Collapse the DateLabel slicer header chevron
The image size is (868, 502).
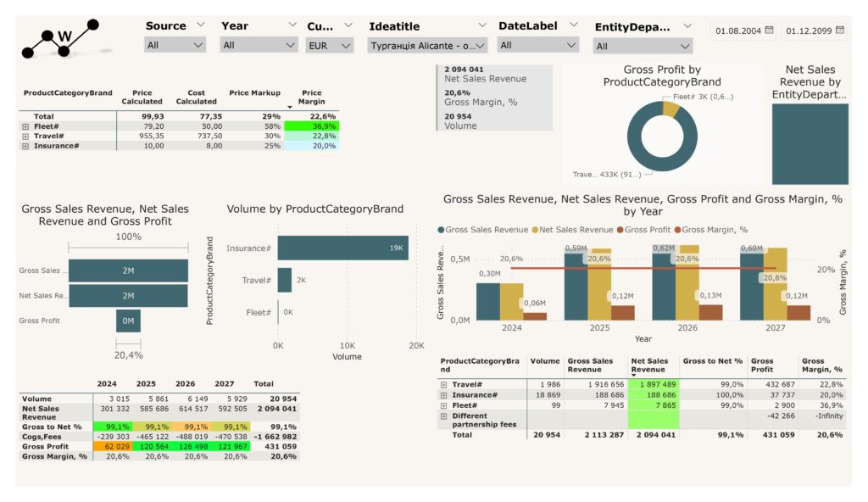(x=574, y=25)
